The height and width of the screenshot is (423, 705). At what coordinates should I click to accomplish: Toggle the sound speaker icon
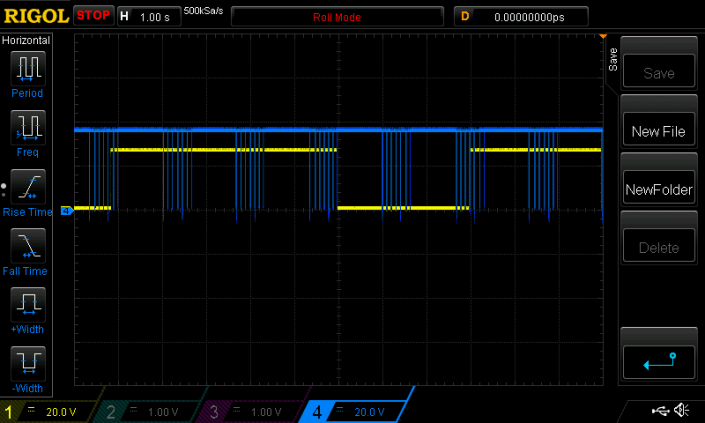click(682, 410)
